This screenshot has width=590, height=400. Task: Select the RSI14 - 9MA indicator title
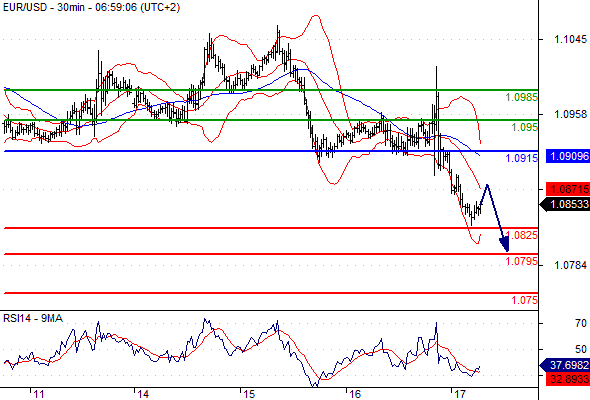tap(33, 318)
